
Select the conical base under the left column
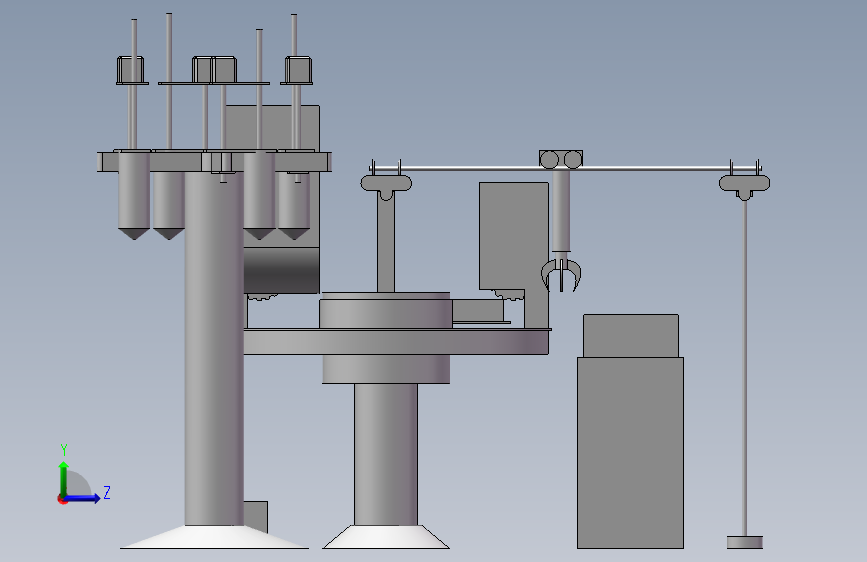click(x=215, y=537)
